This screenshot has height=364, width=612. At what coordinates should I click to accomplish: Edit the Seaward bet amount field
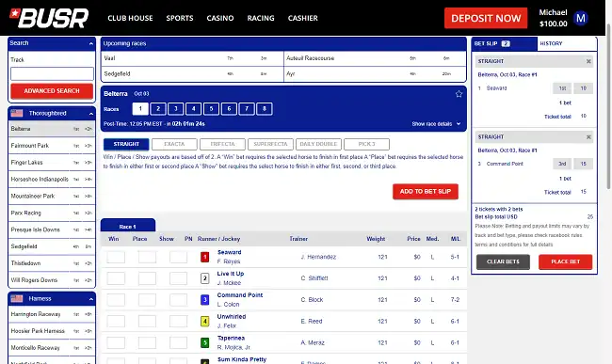pos(583,88)
